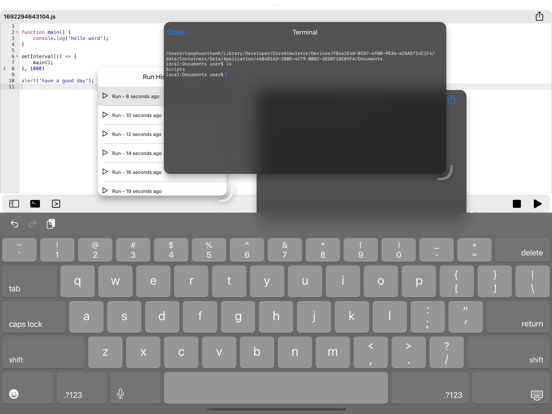Tap the q key
This screenshot has height=414, width=552.
pos(77,281)
